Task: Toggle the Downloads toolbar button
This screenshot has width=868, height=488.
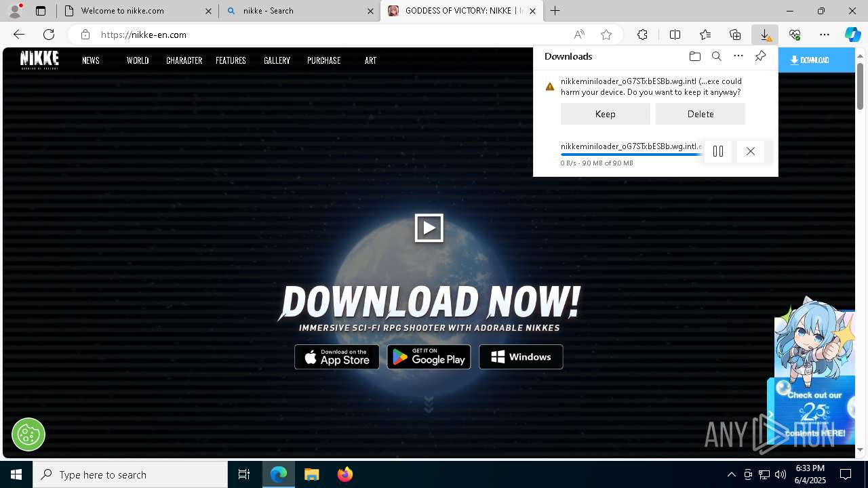Action: [x=765, y=35]
